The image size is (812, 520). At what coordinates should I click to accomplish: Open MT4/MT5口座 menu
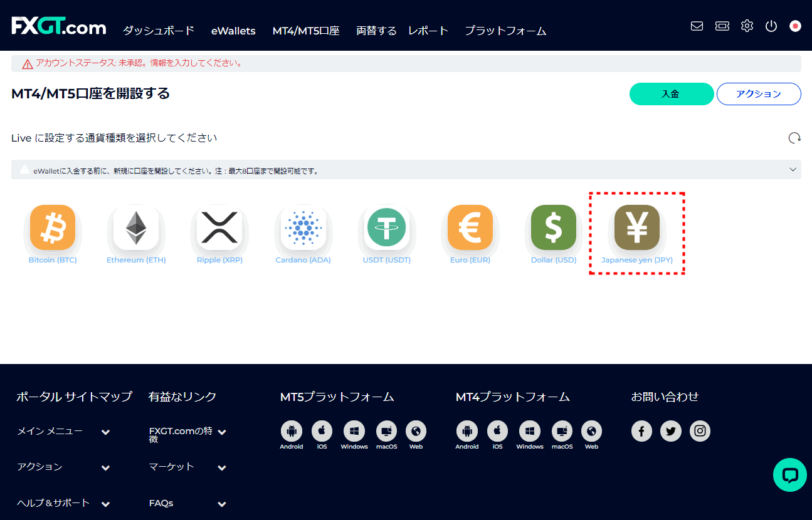click(306, 31)
